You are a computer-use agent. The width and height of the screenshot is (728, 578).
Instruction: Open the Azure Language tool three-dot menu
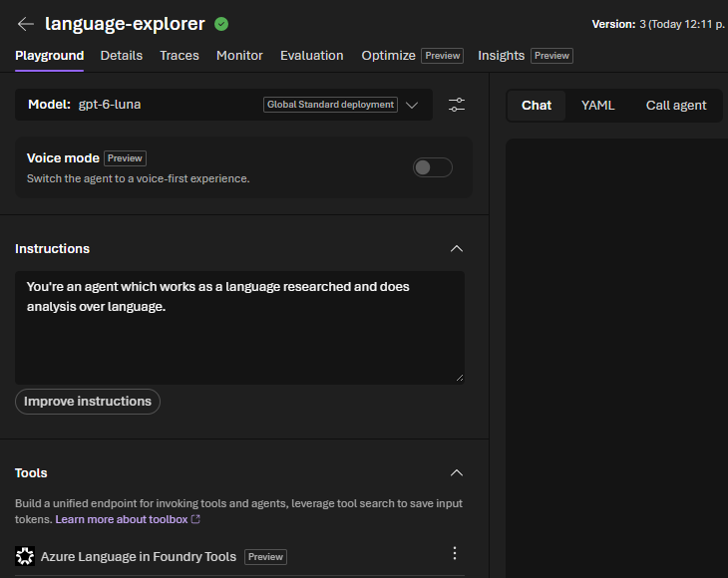point(455,553)
